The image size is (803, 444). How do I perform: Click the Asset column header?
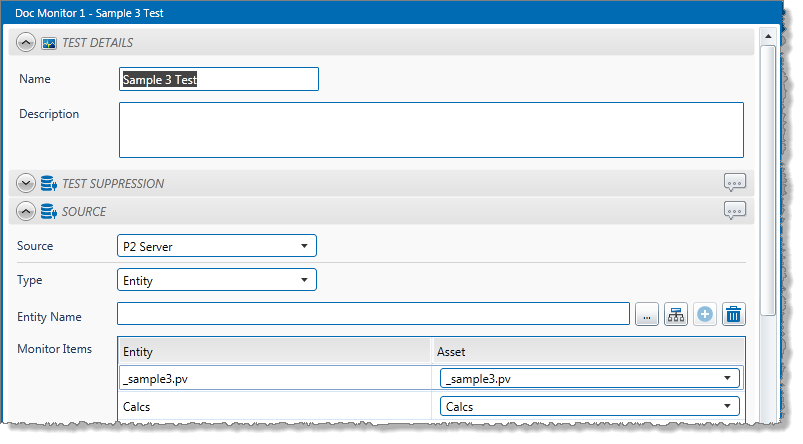click(x=588, y=352)
